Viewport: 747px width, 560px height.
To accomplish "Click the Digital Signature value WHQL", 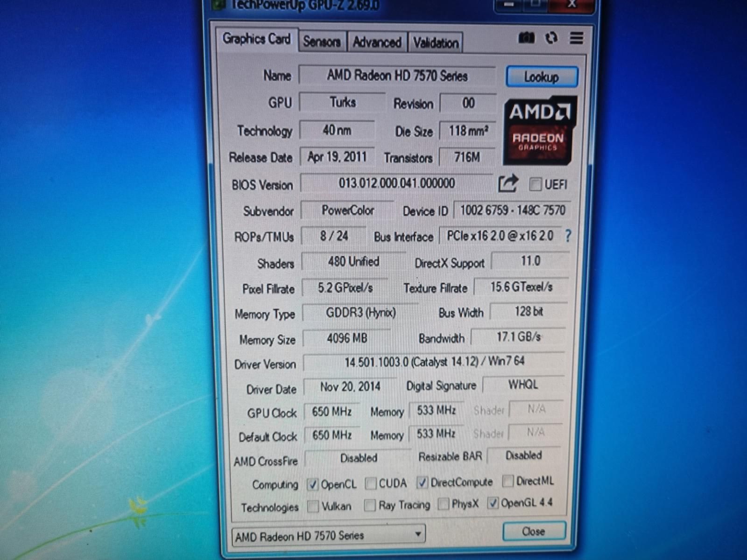I will [x=523, y=385].
